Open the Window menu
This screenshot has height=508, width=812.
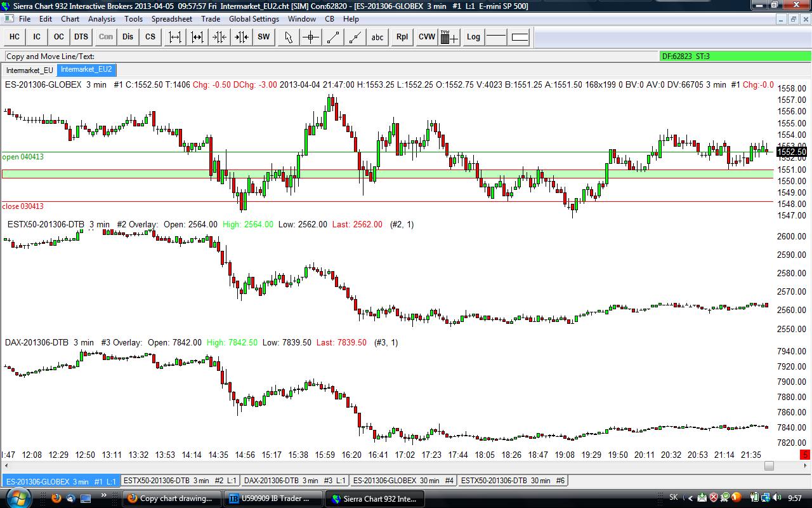(302, 19)
